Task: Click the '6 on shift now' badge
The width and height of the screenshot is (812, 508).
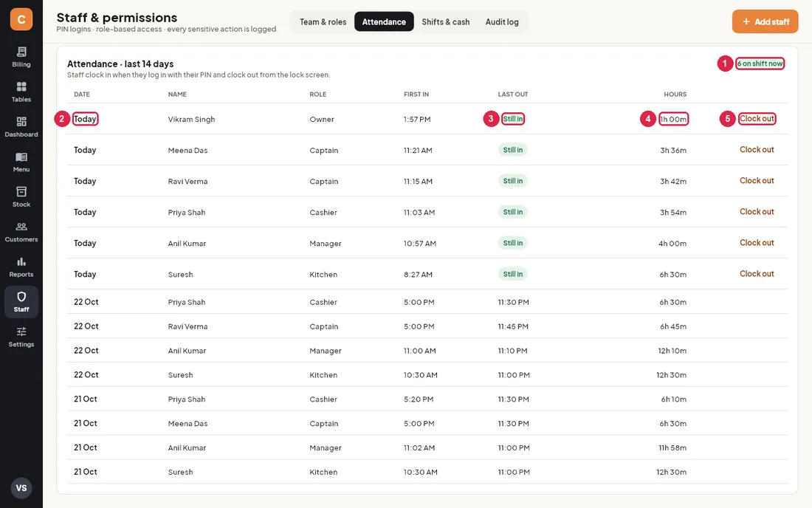Action: click(x=760, y=63)
